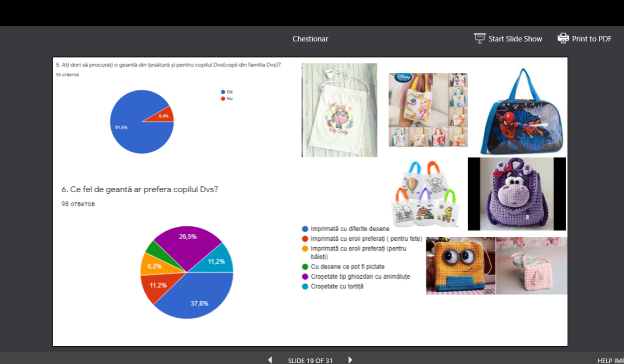Image resolution: width=624 pixels, height=364 pixels.
Task: Select the Spider-Man bag picture
Action: pyautogui.click(x=521, y=112)
